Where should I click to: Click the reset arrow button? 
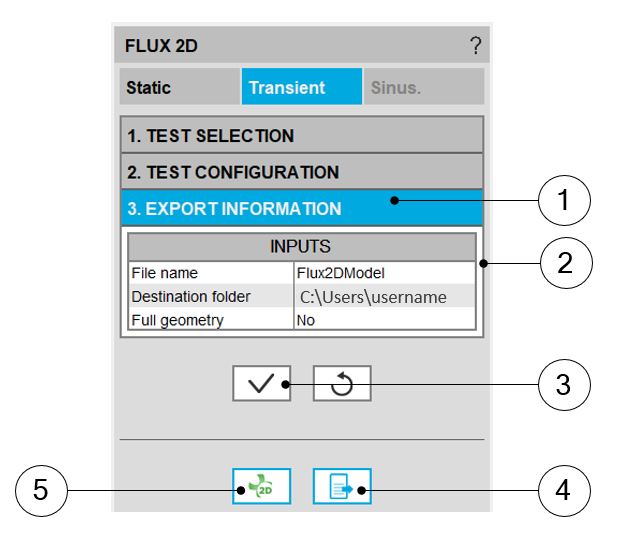coord(342,385)
